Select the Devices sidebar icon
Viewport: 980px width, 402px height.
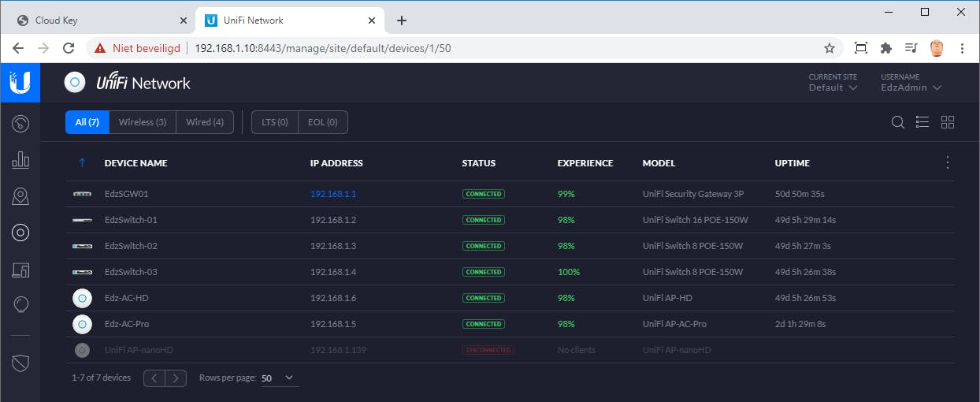(20, 232)
